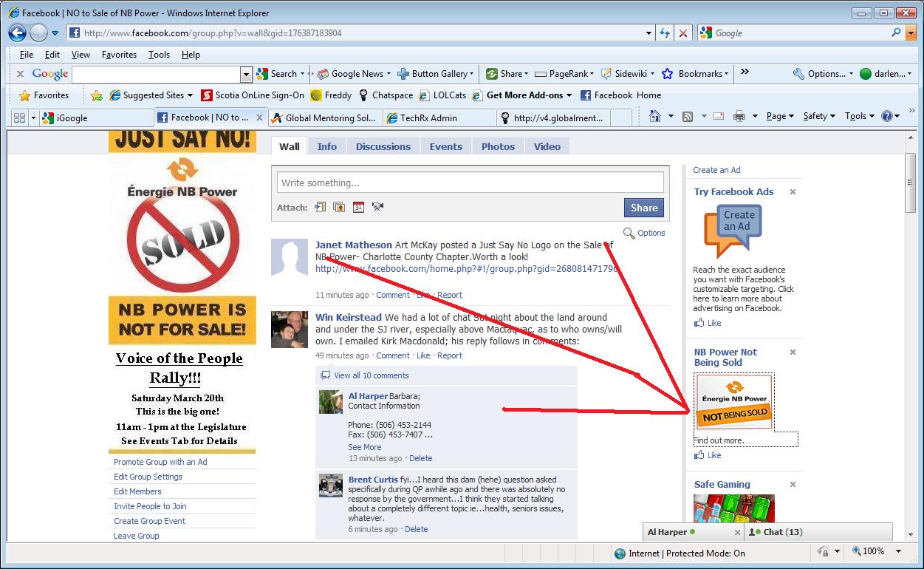Open the group Photos tab
924x569 pixels.
click(x=499, y=146)
